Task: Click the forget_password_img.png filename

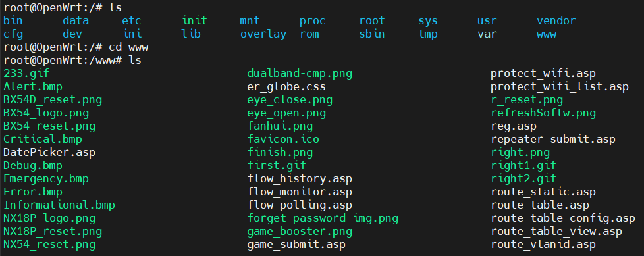Action: 323,218
